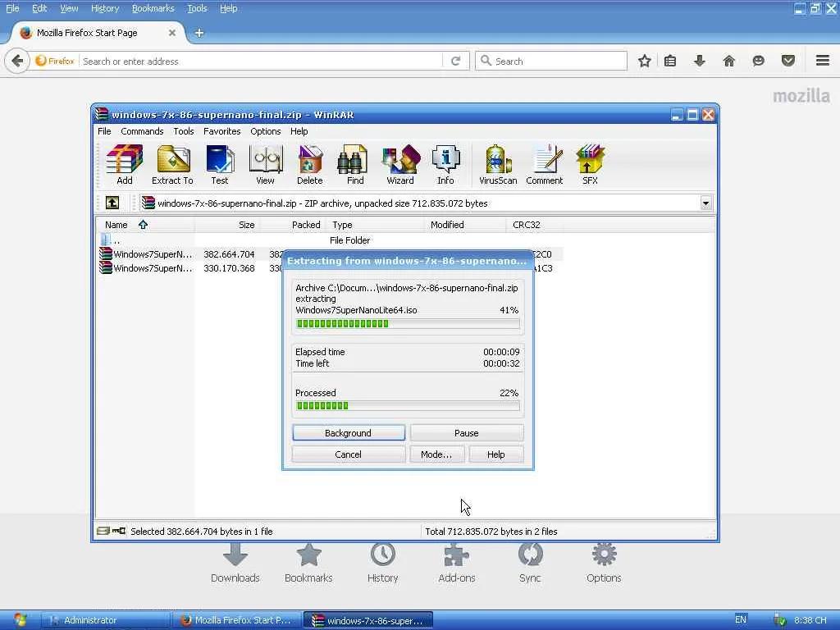Expand the WinRAR address path dropdown
The image size is (840, 630).
coord(705,203)
